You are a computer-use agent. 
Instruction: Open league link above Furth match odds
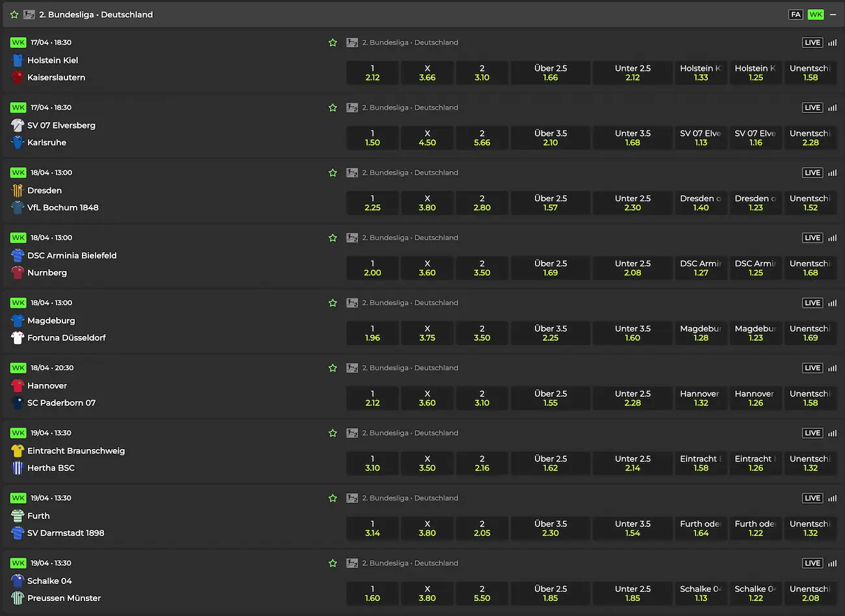tap(409, 498)
